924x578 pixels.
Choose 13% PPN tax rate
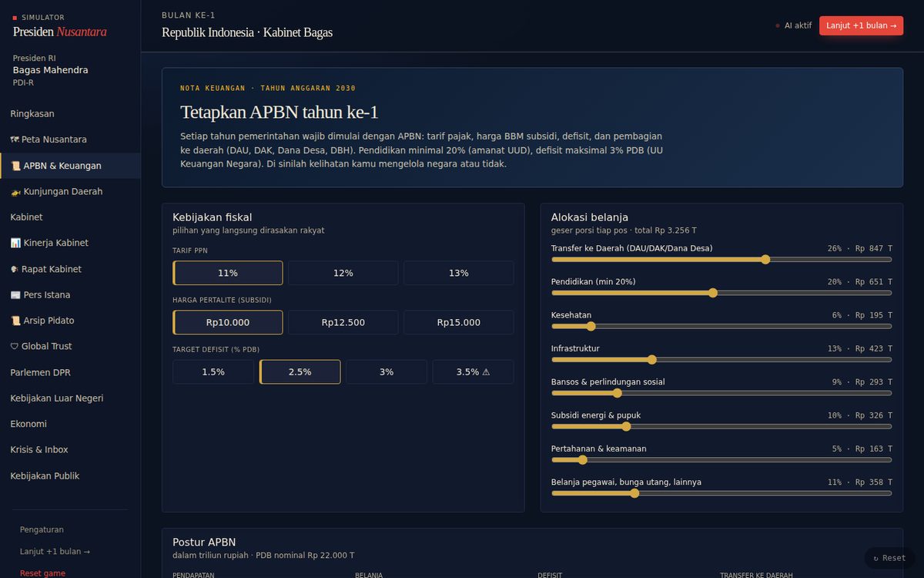tap(459, 273)
